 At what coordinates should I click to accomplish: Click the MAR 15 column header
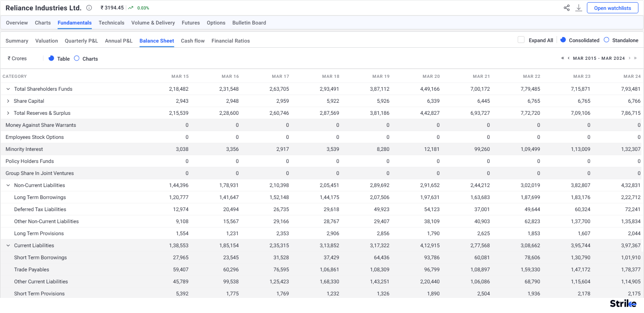click(180, 77)
